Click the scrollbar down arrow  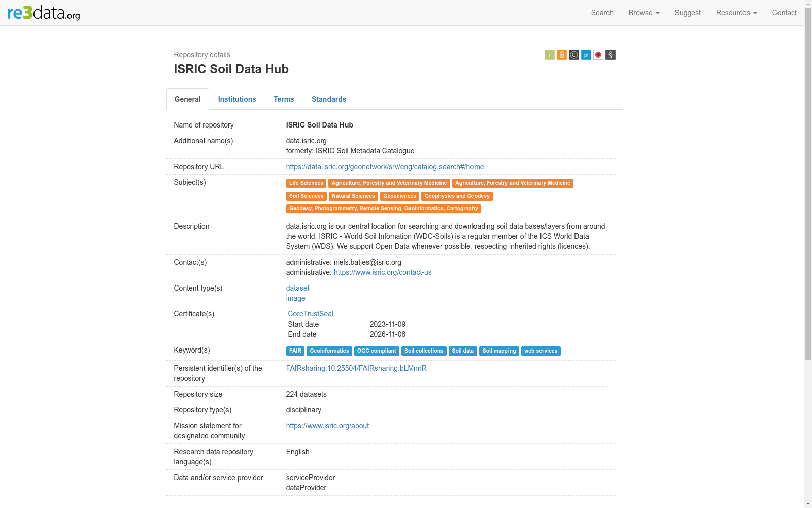coord(808,504)
